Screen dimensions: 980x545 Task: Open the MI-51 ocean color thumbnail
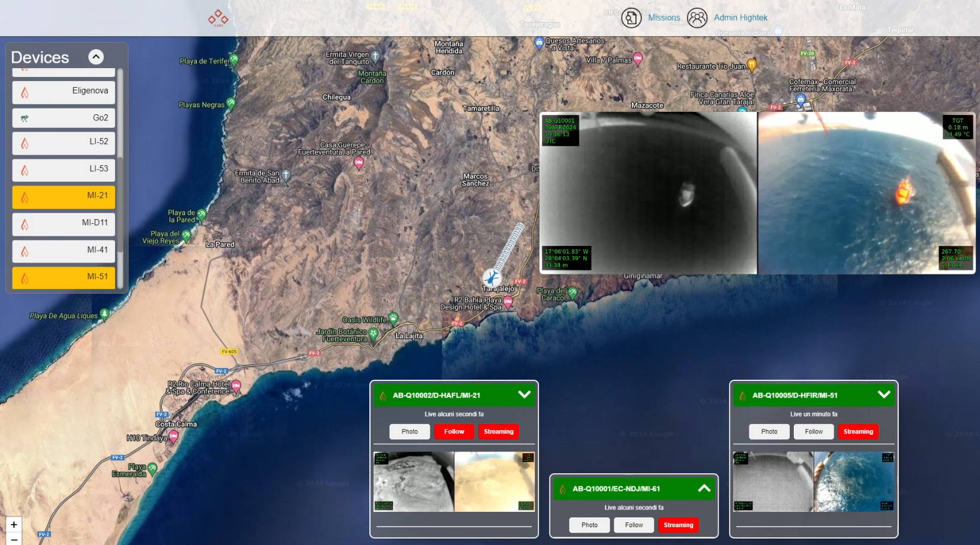coord(854,482)
